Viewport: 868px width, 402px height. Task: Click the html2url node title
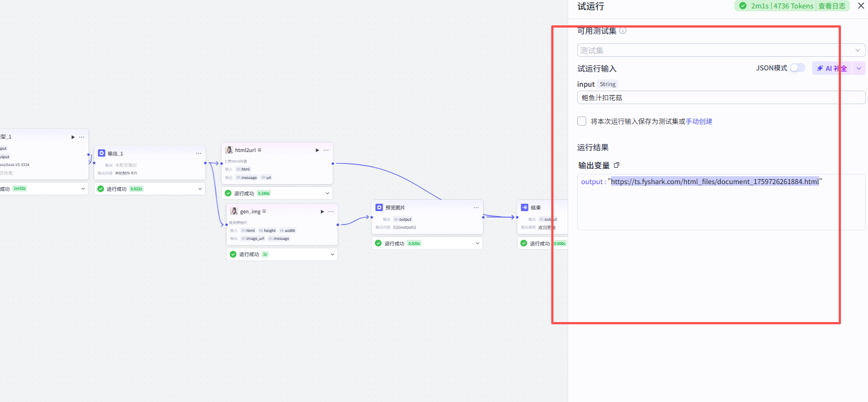[x=245, y=150]
